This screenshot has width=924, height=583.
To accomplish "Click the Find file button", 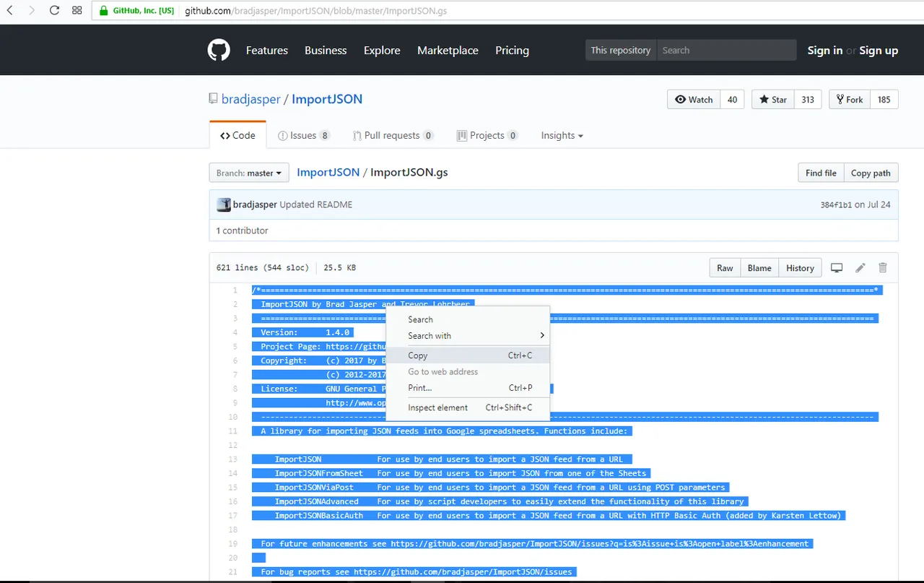I will tap(821, 173).
